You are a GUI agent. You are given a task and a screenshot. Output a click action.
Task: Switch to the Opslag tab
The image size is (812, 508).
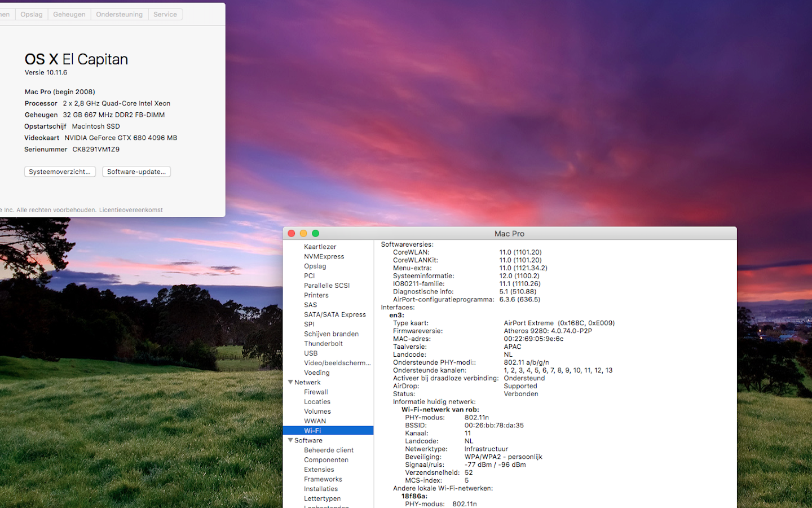tap(32, 14)
